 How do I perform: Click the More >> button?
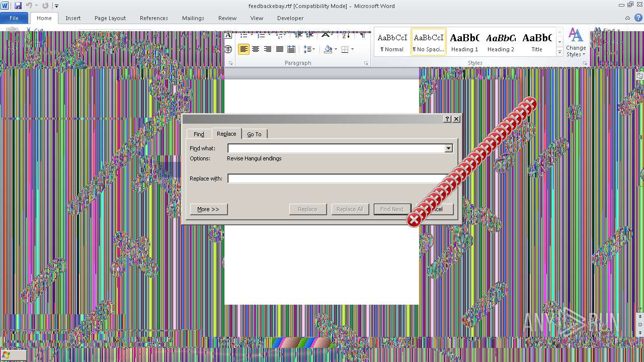pos(209,209)
